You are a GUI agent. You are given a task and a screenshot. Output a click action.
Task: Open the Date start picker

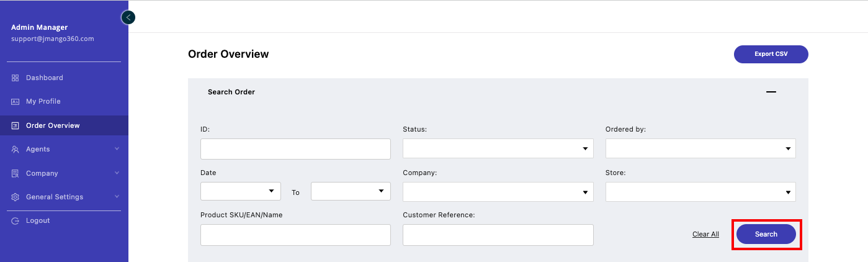tap(241, 191)
